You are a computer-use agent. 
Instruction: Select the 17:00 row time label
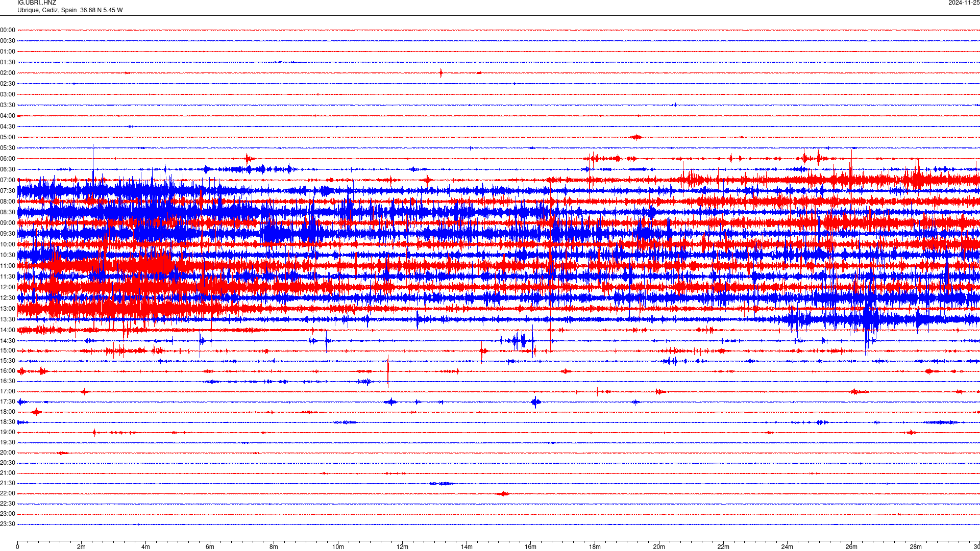(8, 391)
